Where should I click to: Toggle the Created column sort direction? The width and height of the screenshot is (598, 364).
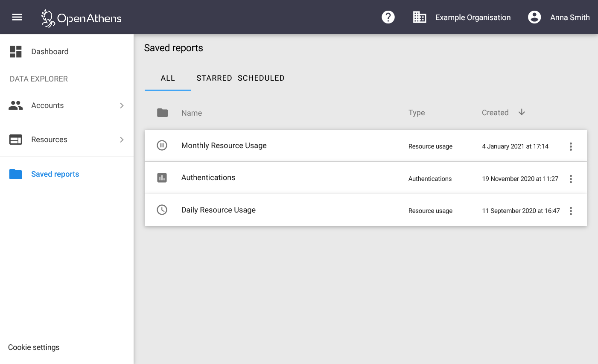[x=521, y=112]
